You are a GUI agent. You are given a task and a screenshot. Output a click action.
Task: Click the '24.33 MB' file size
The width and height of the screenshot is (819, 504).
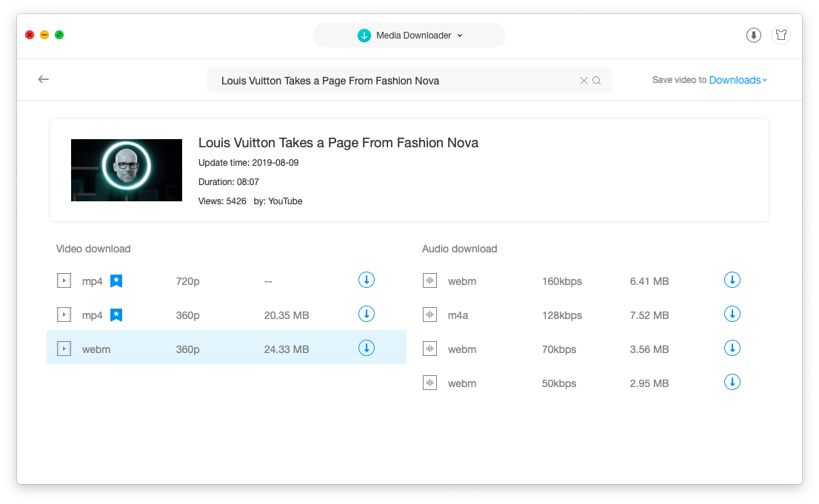pyautogui.click(x=287, y=349)
